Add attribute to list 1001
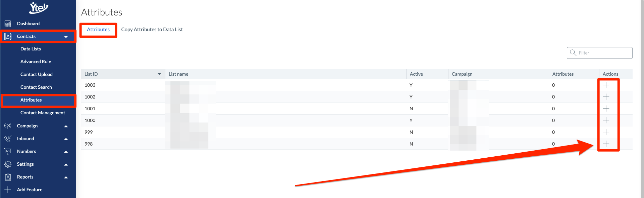Viewport: 644px width, 198px height. (x=606, y=109)
